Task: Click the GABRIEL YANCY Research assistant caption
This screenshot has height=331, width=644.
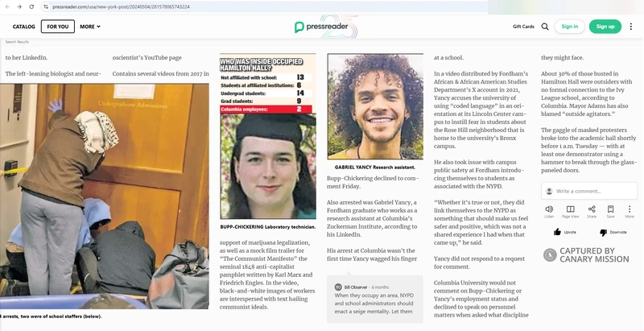Action: 375,168
